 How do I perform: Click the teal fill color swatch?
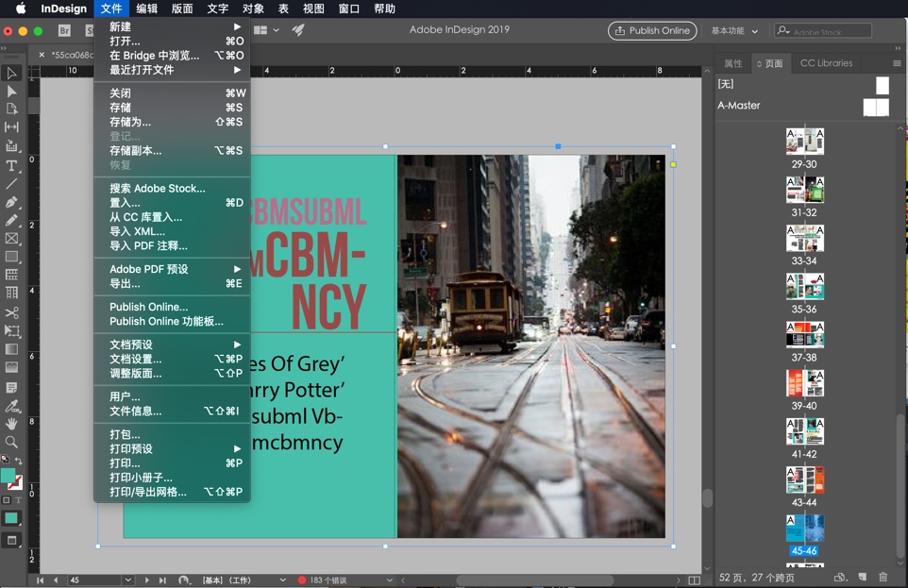(8, 476)
